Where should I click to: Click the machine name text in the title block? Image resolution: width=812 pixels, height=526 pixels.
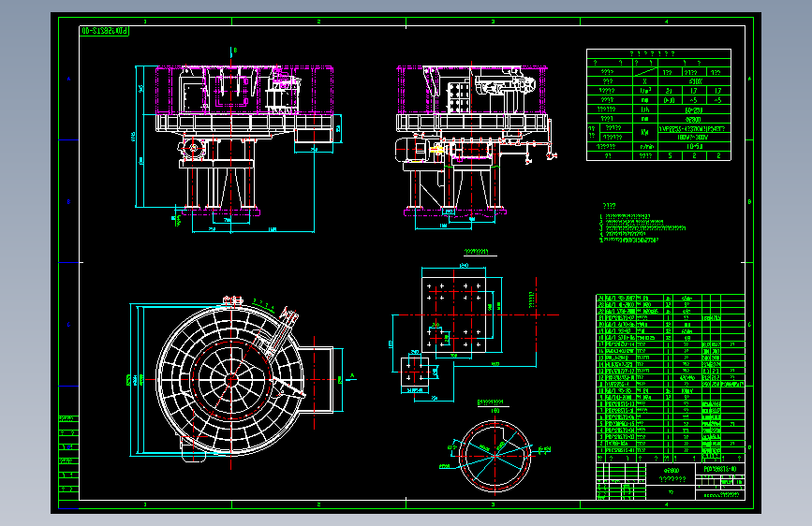pos(672,475)
